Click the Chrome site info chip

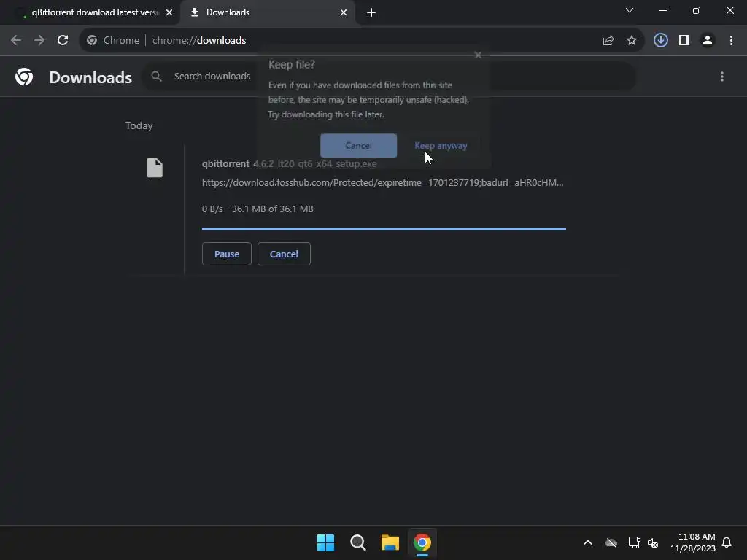pos(113,41)
